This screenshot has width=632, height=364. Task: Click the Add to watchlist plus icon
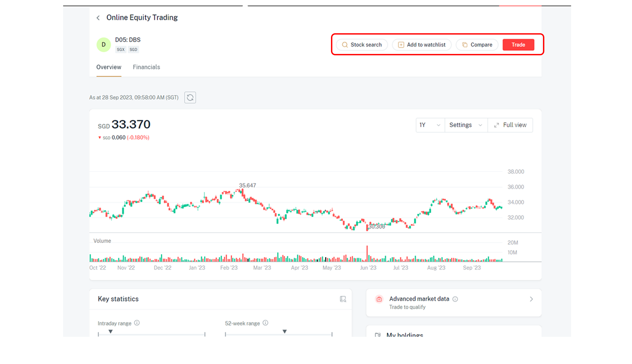tap(401, 45)
